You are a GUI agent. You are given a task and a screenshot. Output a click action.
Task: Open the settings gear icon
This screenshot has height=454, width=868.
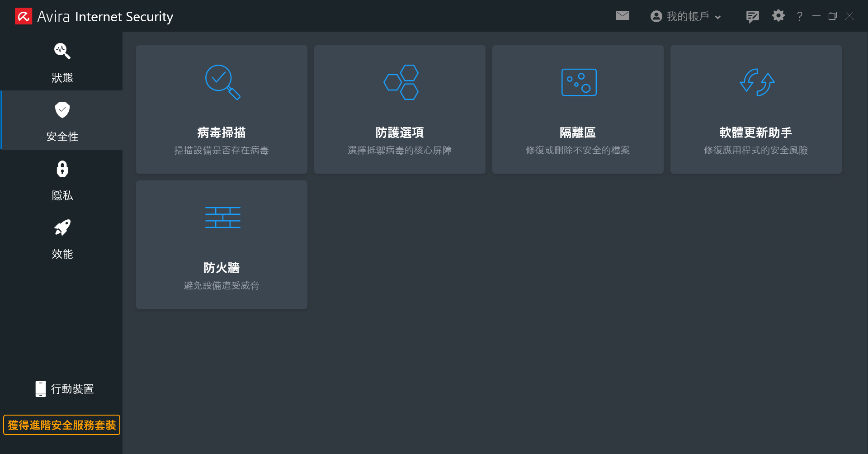coord(778,16)
